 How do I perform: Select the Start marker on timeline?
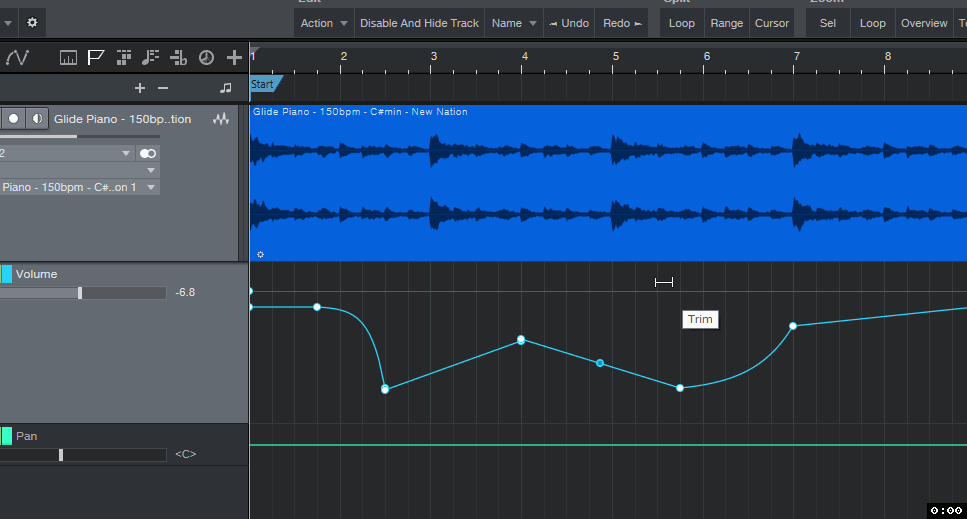(x=265, y=84)
